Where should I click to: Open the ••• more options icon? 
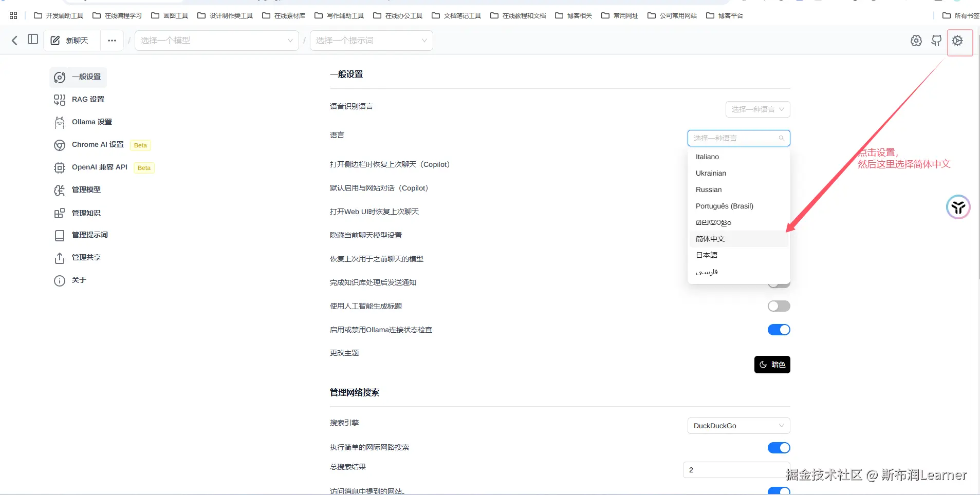click(x=112, y=40)
